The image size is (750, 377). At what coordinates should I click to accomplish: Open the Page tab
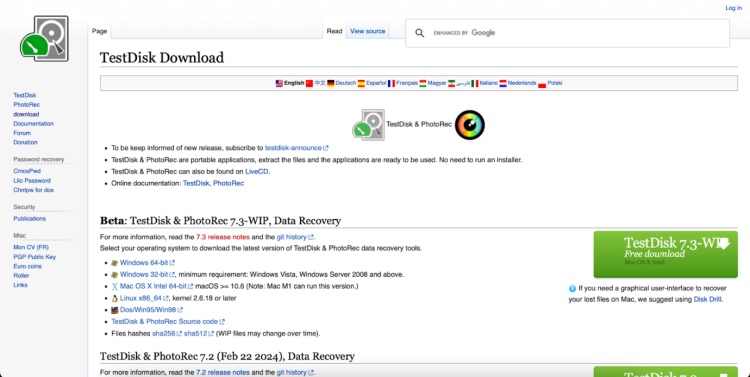(x=99, y=31)
